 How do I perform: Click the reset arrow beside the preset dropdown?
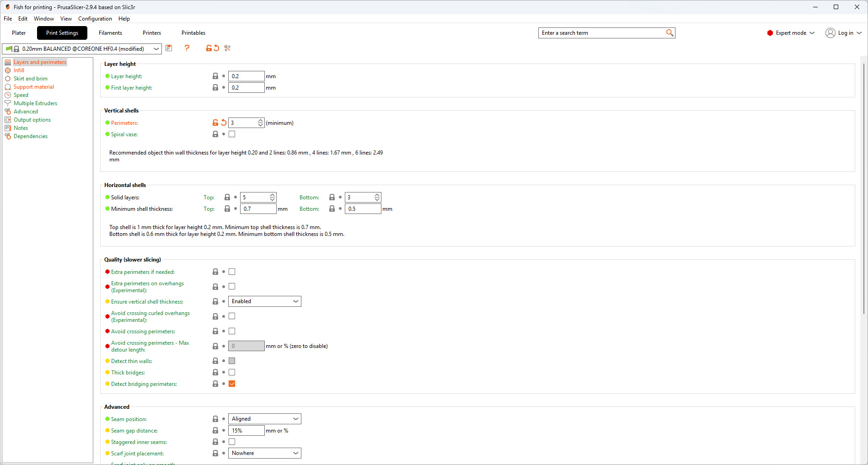[x=217, y=48]
